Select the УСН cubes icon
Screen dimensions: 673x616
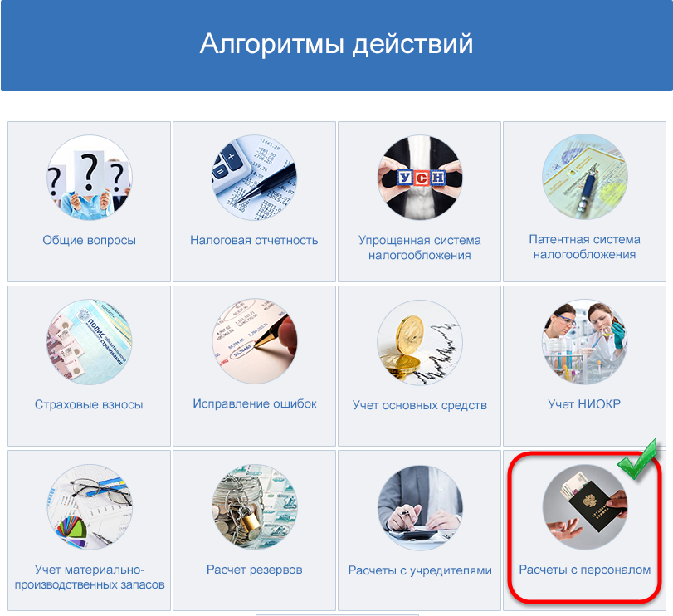(x=420, y=178)
